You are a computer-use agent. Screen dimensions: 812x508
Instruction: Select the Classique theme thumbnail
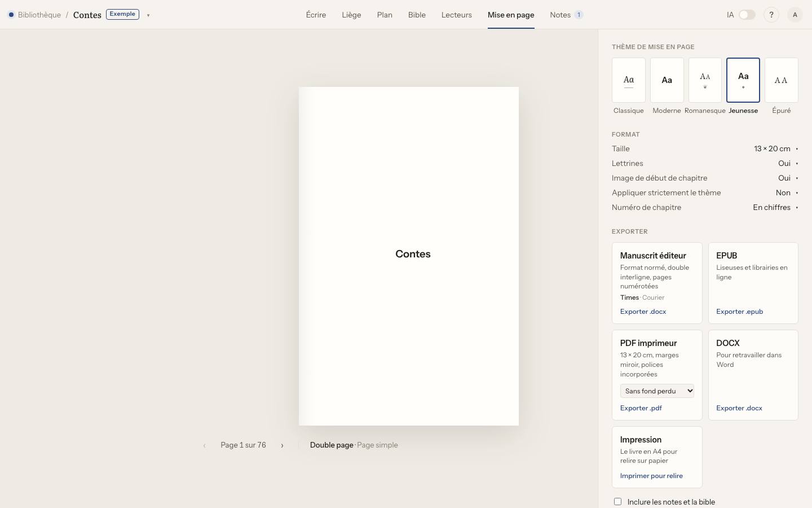point(629,80)
